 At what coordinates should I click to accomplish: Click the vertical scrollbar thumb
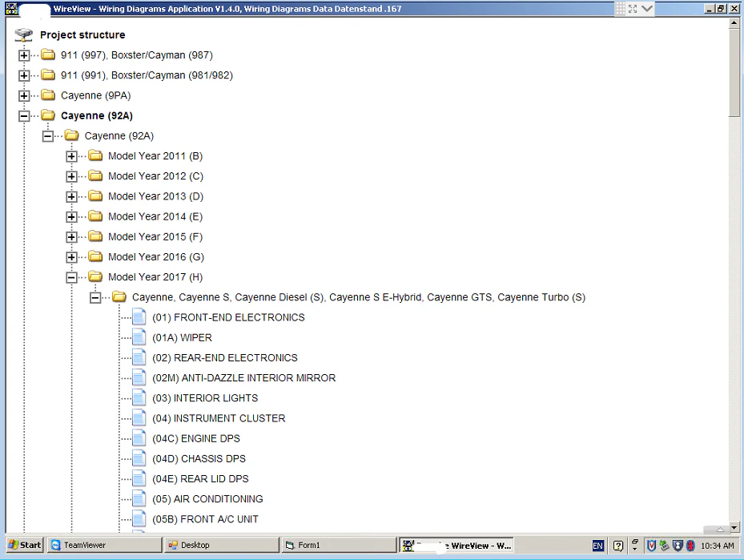(x=734, y=73)
